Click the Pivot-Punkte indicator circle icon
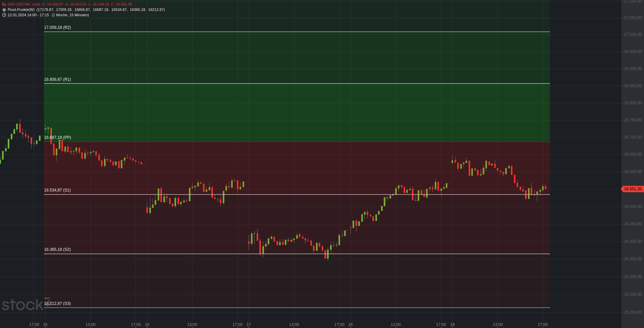This screenshot has width=644, height=328. pos(4,10)
